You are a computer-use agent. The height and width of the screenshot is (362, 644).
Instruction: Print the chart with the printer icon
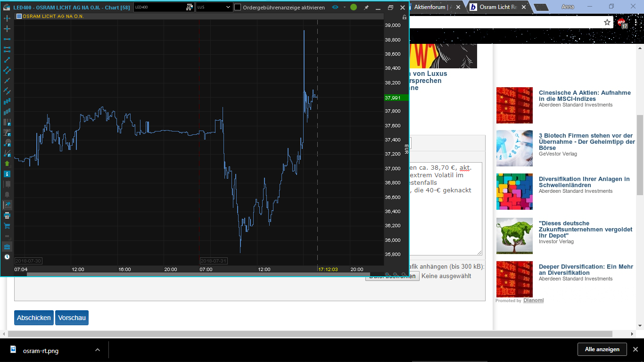7,215
